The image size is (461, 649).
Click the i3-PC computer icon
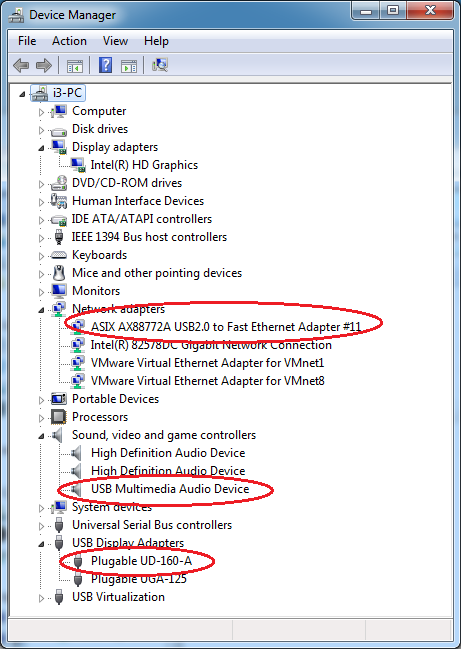tap(41, 93)
